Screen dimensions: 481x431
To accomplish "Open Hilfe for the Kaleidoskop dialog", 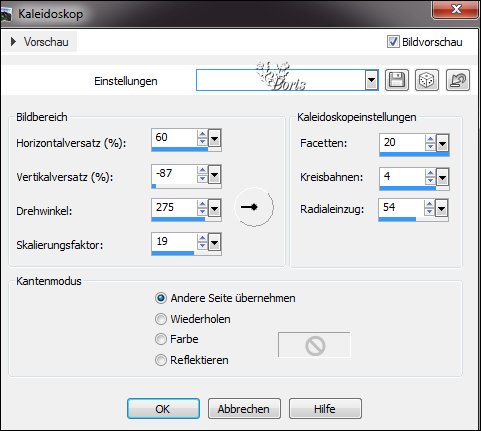I will (325, 409).
